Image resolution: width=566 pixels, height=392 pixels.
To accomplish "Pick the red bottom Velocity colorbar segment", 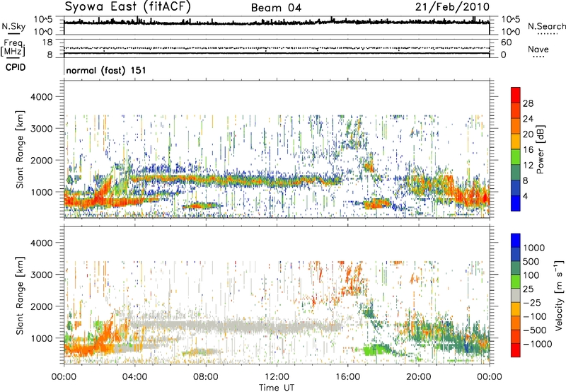I will [x=516, y=350].
